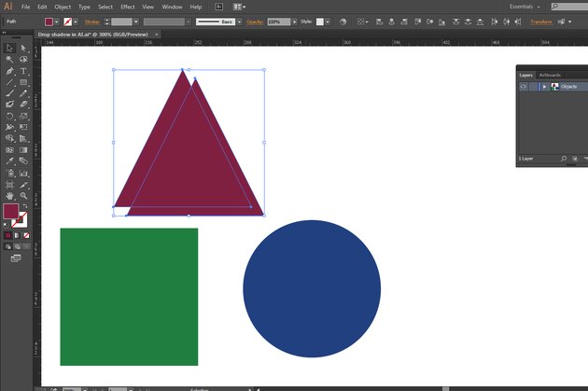The image size is (588, 391).
Task: Select the Slice tool
Action: 23,185
